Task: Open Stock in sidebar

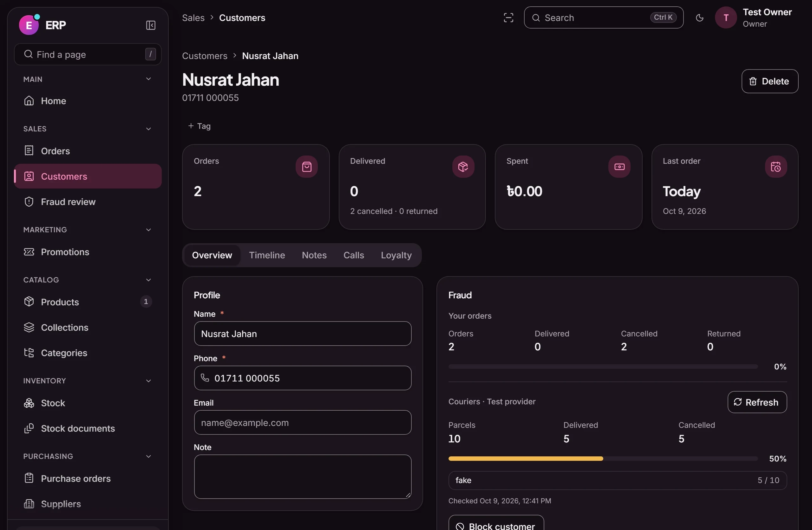Action: click(x=88, y=403)
